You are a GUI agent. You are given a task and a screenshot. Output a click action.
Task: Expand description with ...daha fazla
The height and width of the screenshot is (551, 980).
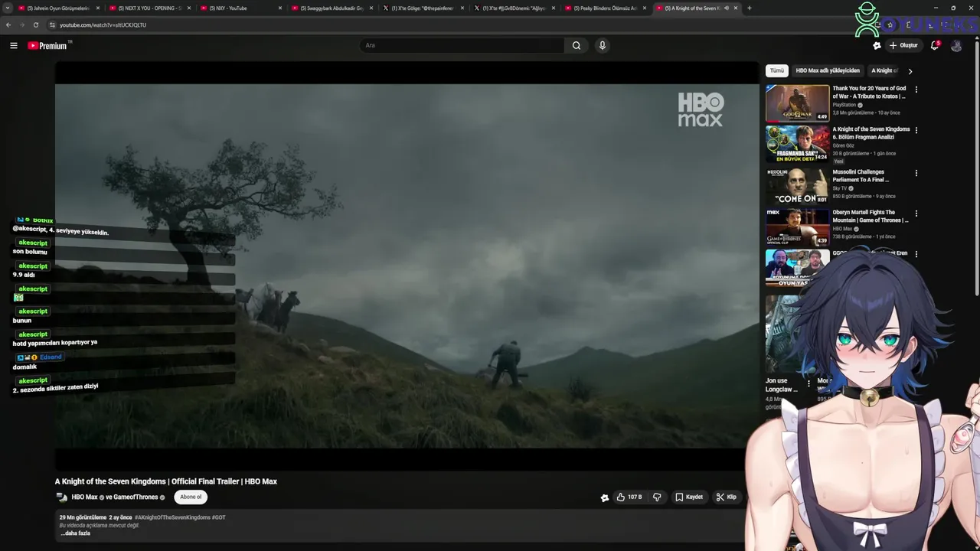(76, 533)
